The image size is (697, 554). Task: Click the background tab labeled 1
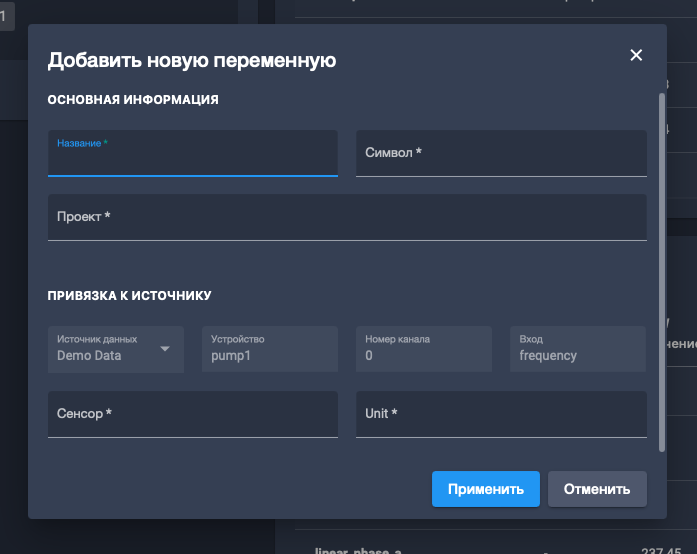pyautogui.click(x=6, y=14)
